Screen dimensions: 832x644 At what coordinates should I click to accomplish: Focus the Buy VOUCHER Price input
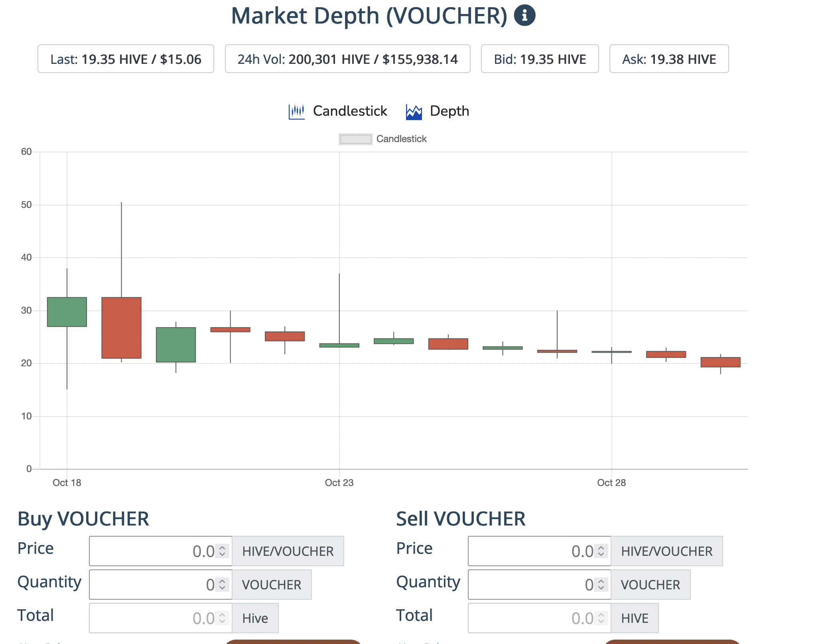(x=160, y=551)
